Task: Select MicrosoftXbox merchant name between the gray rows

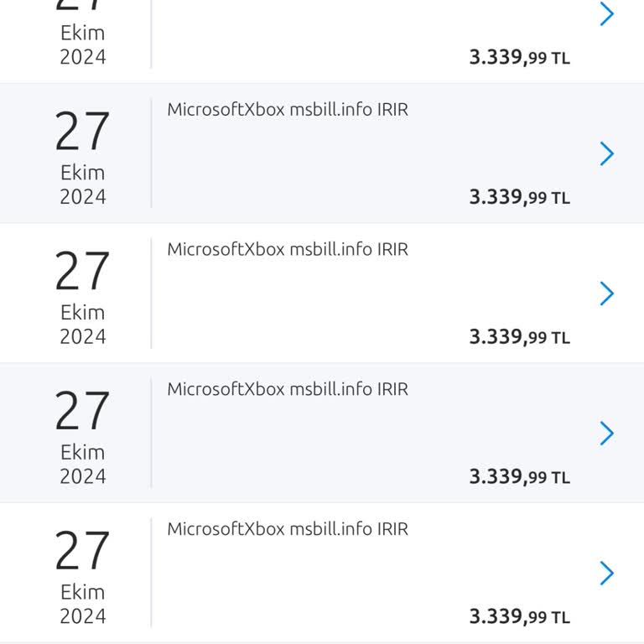Action: [x=288, y=249]
